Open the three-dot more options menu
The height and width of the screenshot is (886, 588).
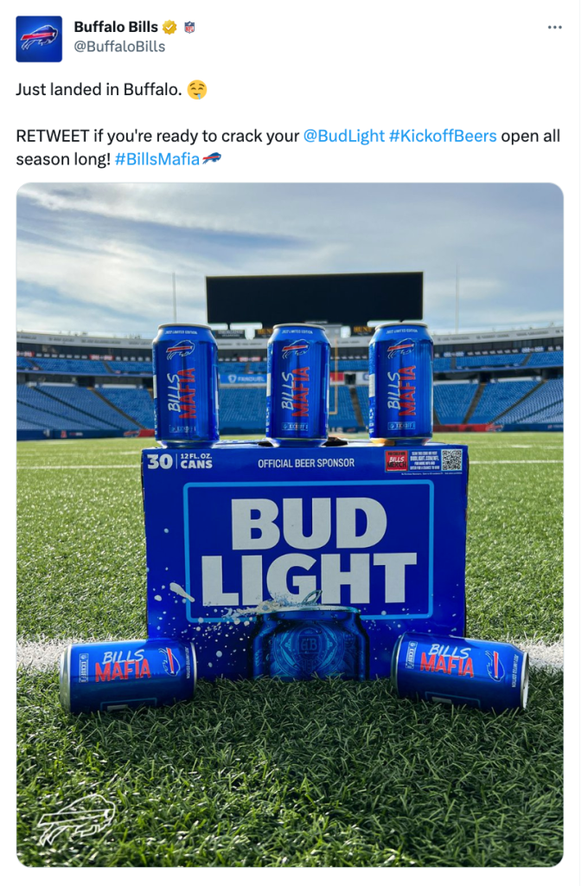tap(554, 27)
